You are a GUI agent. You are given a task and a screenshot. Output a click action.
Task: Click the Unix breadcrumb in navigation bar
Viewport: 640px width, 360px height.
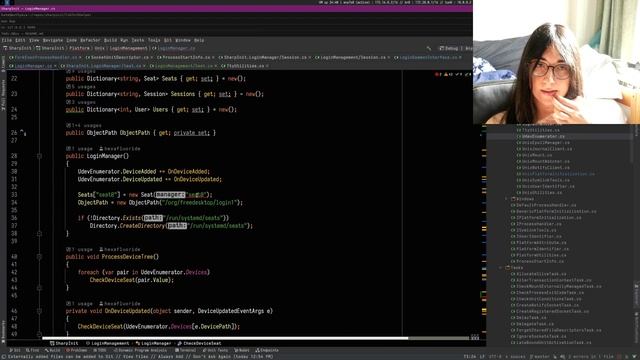[100, 48]
